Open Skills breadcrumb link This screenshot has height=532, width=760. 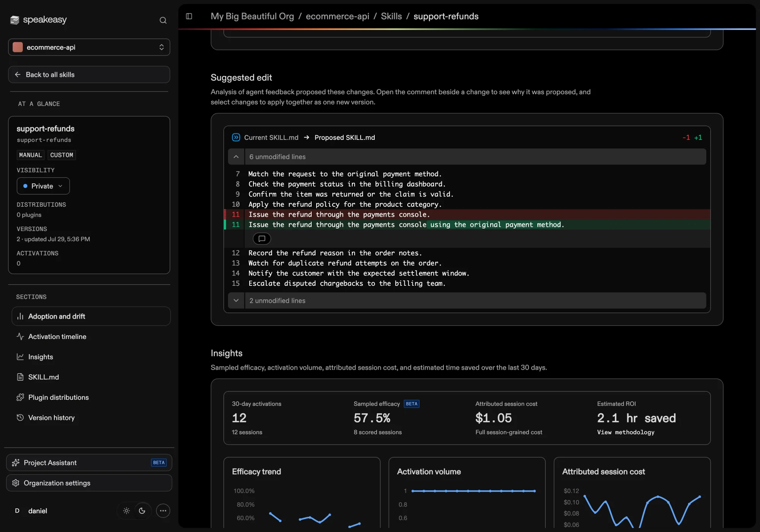pos(391,16)
